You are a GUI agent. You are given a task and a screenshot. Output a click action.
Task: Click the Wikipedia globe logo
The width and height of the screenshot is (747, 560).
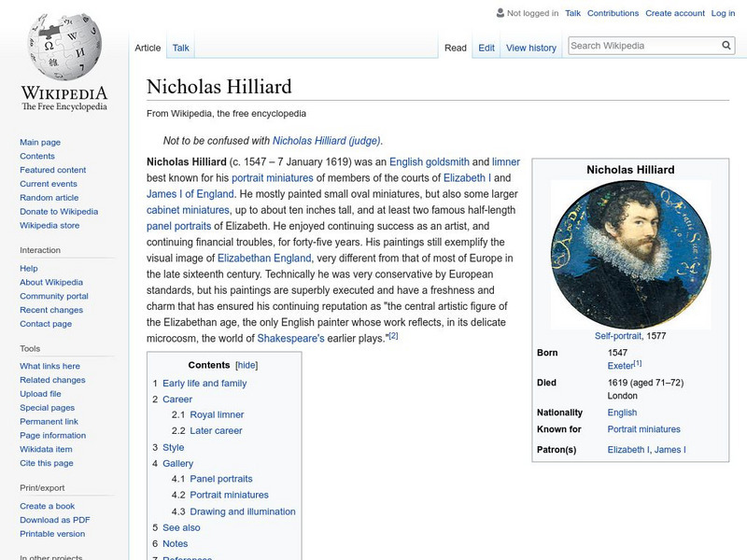tap(64, 47)
